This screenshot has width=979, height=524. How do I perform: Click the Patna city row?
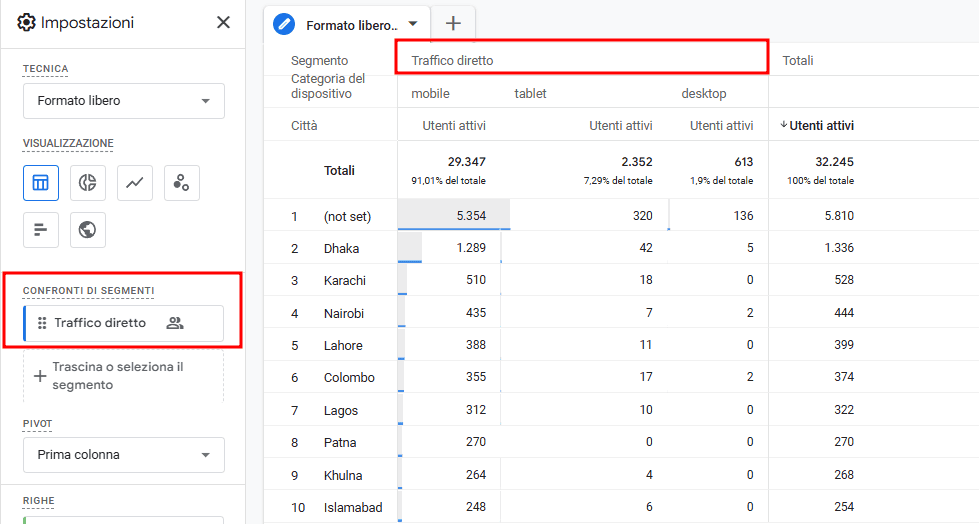pyautogui.click(x=340, y=443)
